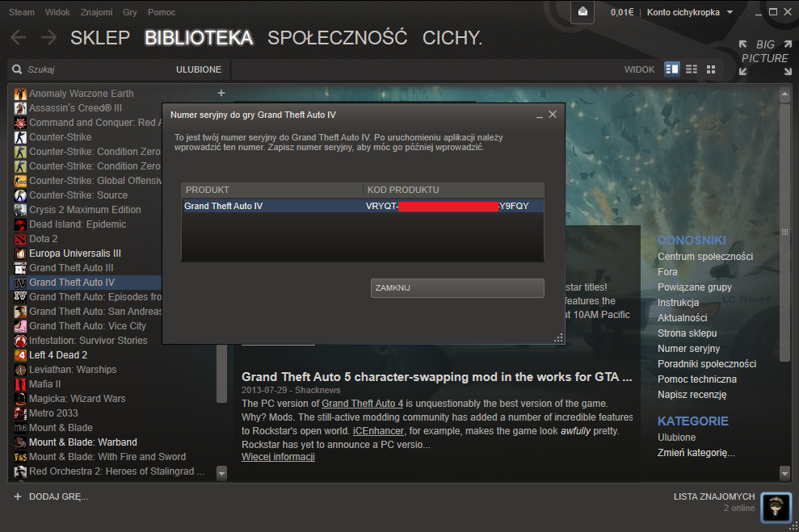Go to the SKLEP tab
This screenshot has width=799, height=532.
(x=100, y=38)
